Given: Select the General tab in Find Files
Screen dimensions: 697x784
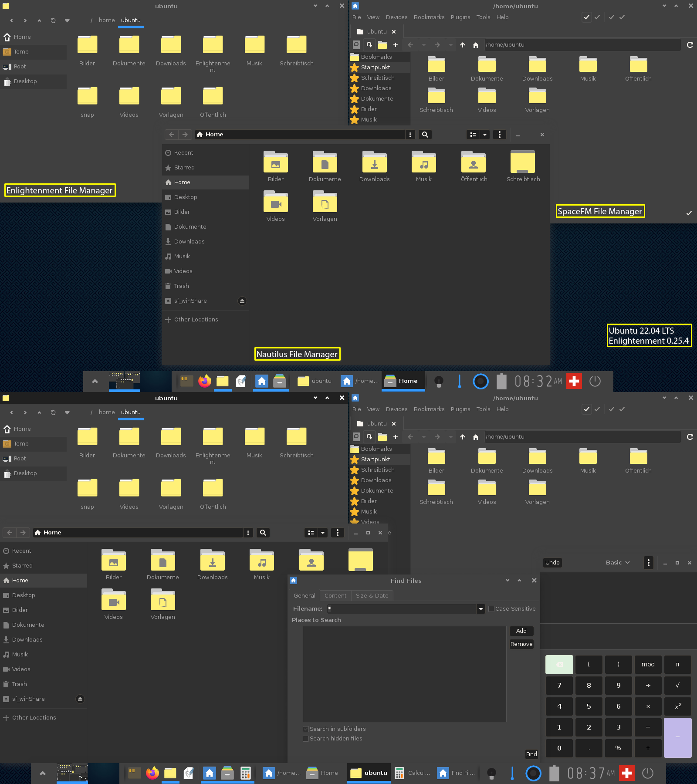Looking at the screenshot, I should click(305, 596).
